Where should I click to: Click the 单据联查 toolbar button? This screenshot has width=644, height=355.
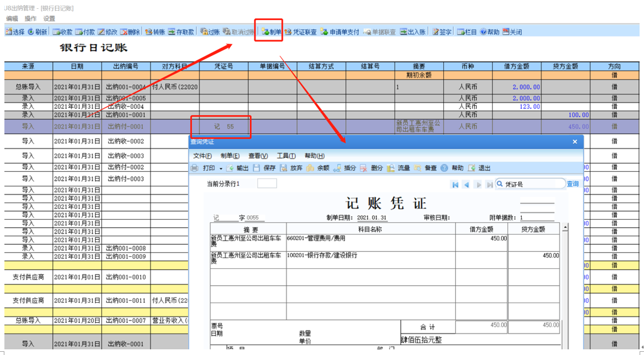[x=380, y=31]
